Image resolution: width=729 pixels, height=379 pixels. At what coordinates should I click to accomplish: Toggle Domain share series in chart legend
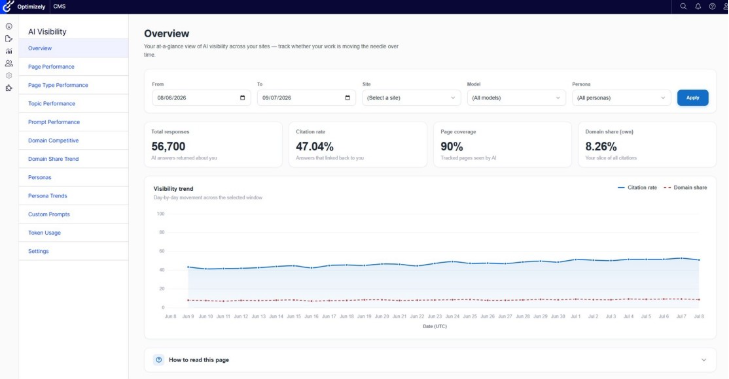685,187
